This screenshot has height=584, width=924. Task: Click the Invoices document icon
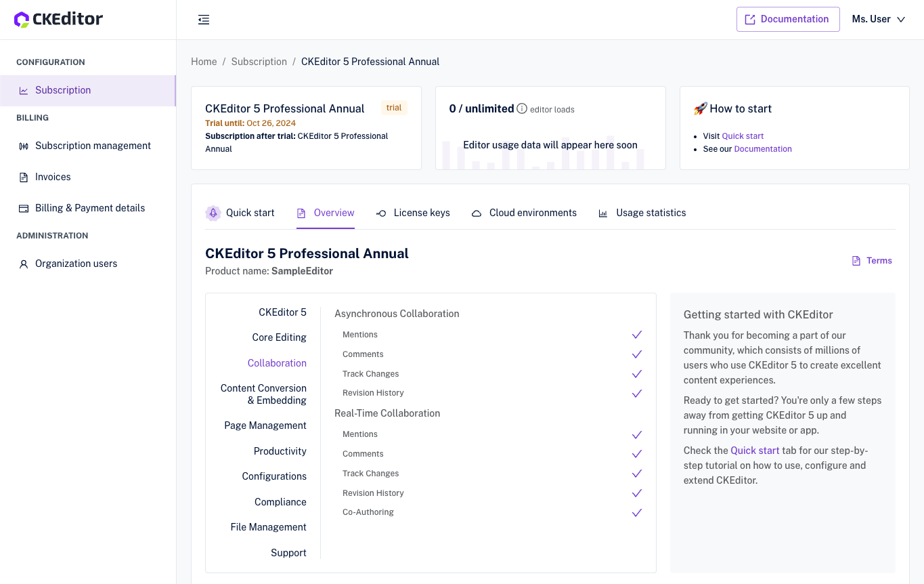coord(24,178)
